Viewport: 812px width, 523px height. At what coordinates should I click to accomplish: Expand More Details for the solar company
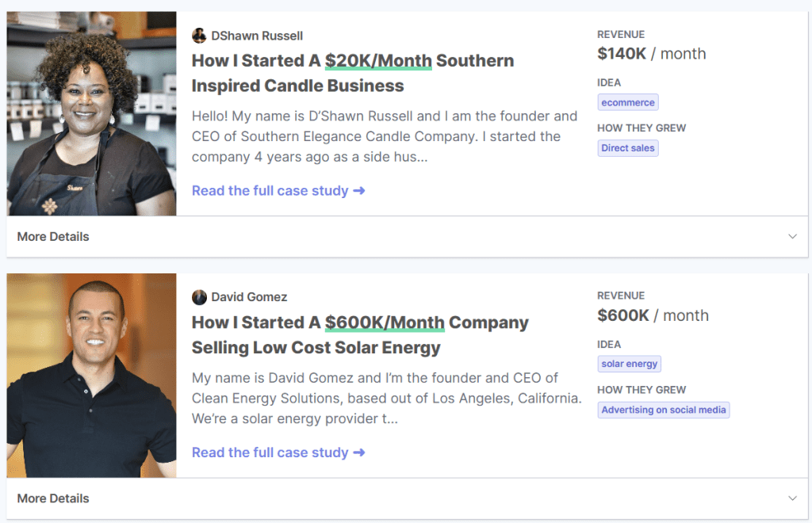pos(52,498)
